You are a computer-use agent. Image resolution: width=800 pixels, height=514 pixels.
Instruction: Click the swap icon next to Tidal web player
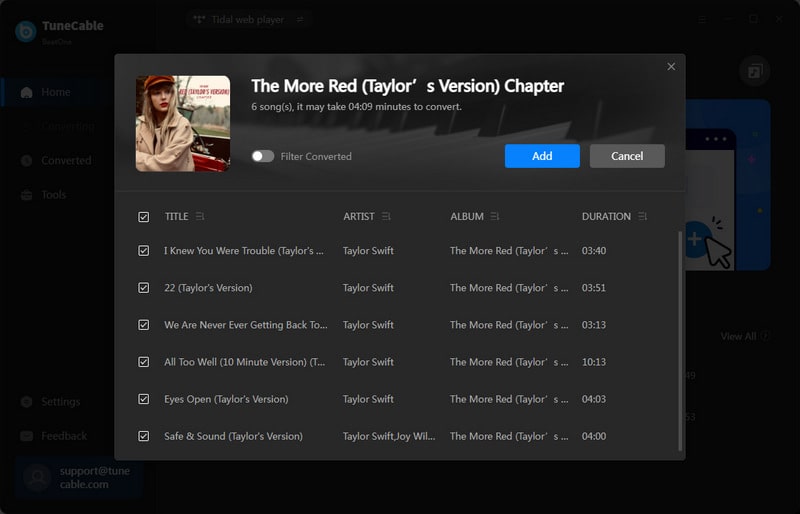[x=298, y=19]
